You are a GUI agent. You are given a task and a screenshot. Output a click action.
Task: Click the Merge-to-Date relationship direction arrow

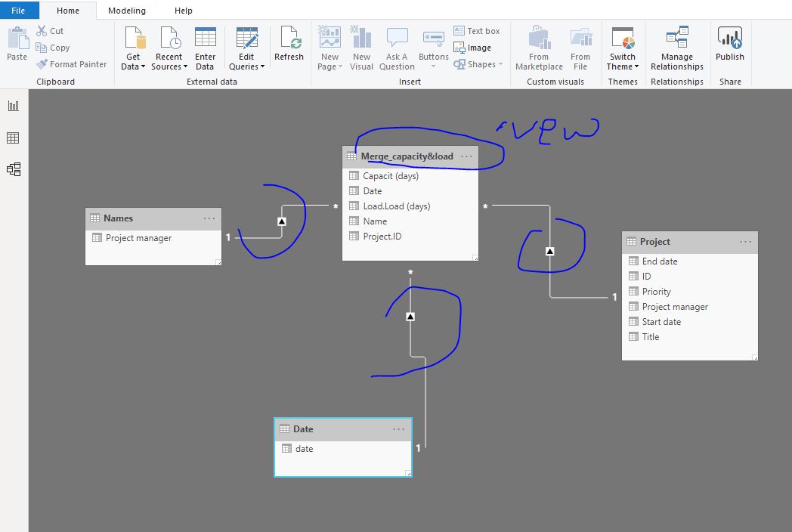coord(410,317)
